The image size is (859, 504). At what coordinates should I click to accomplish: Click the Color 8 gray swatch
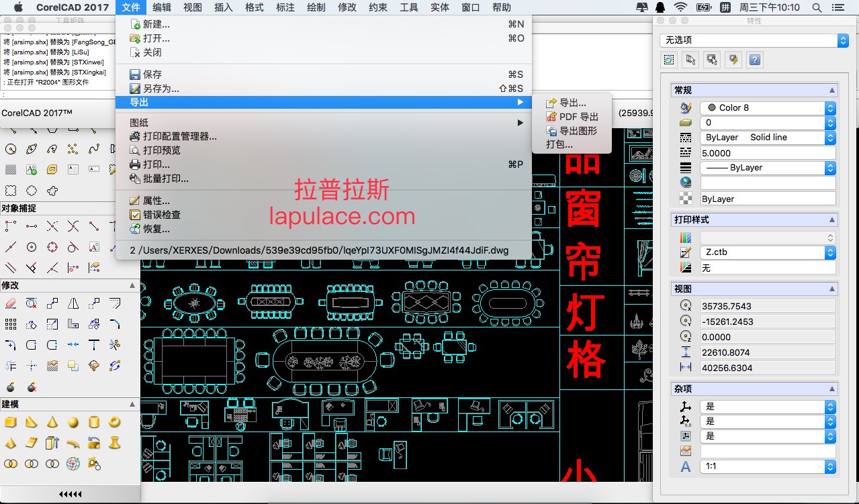tap(712, 107)
